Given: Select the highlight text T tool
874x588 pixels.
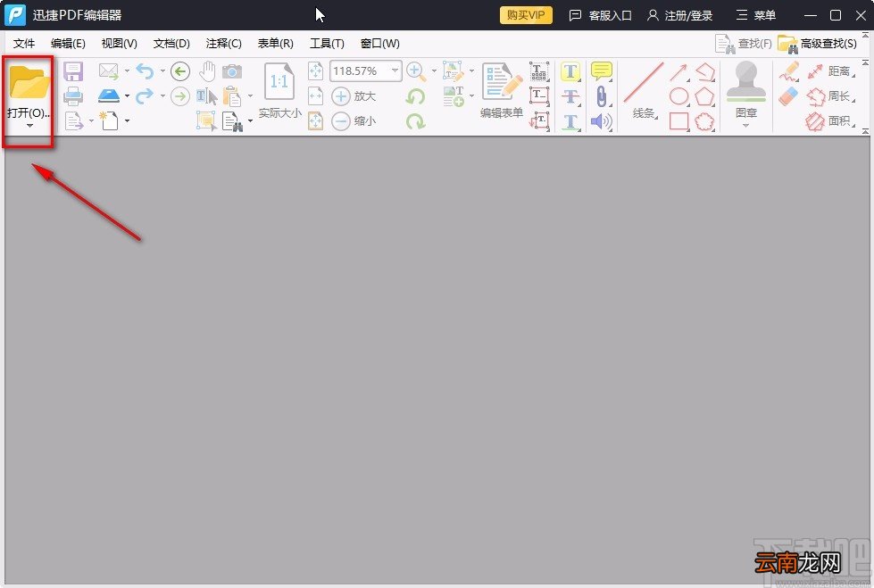Looking at the screenshot, I should pos(570,71).
